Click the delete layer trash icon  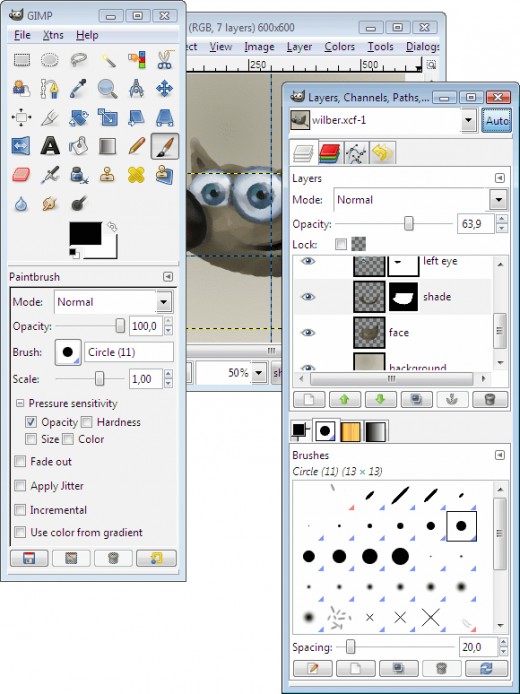tap(489, 400)
